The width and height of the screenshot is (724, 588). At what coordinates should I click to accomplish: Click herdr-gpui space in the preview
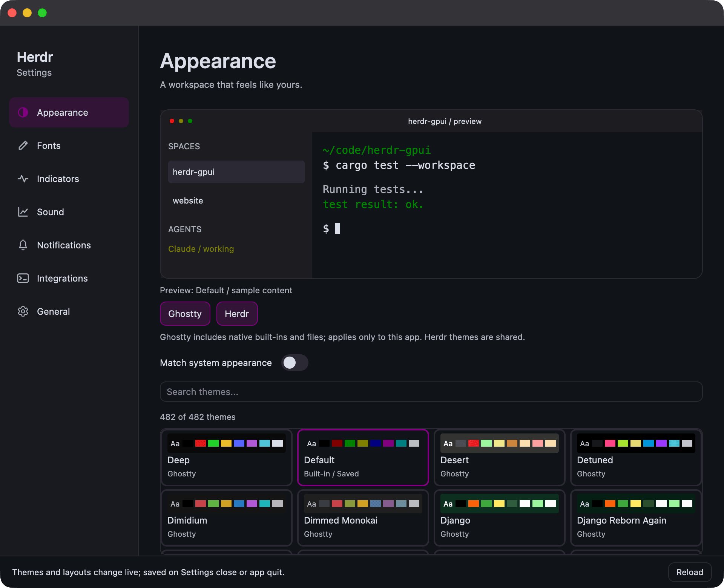(236, 172)
